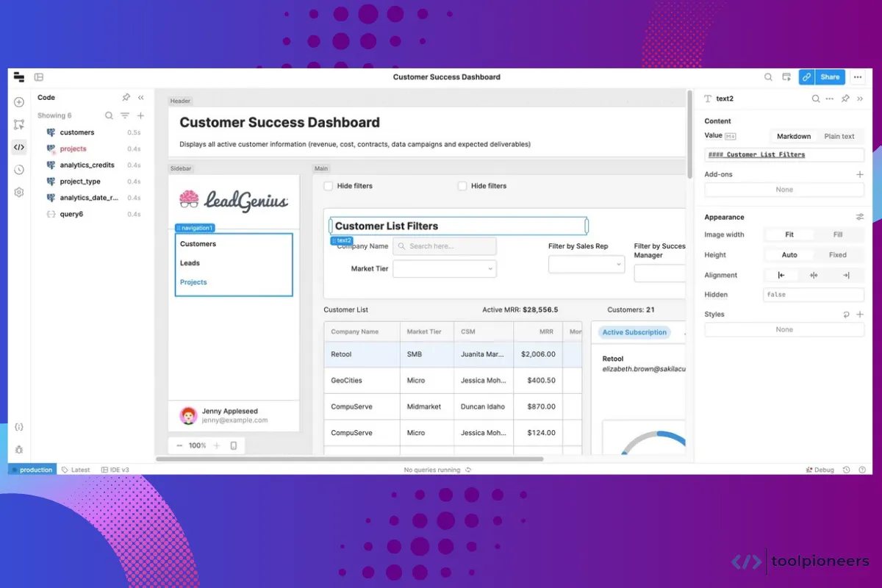Open the State curly-braces panel

(19, 427)
